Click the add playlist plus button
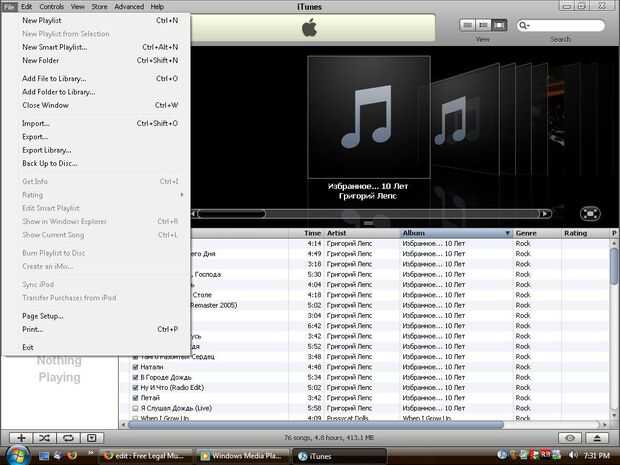The width and height of the screenshot is (620, 465). click(x=21, y=438)
